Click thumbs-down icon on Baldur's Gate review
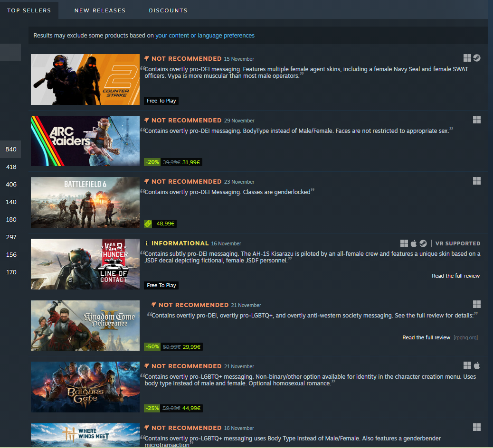493x448 pixels. point(146,366)
